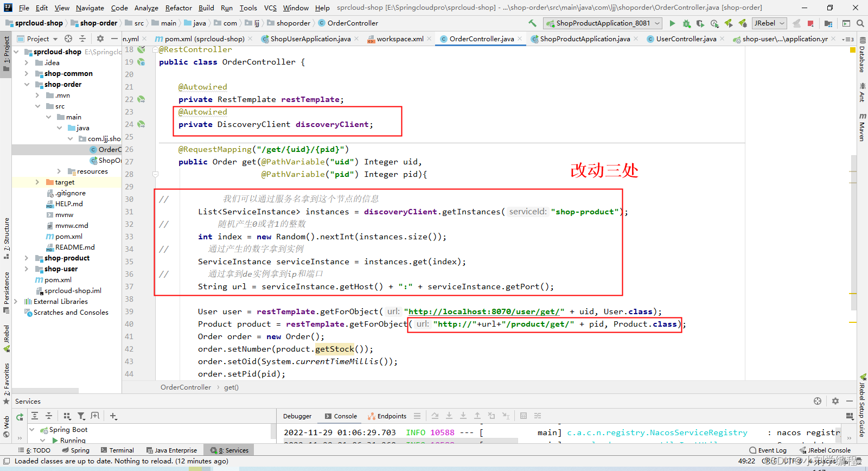Screen dimensions: 868x471
Task: Switch to UserController.java editor tab
Action: 686,39
